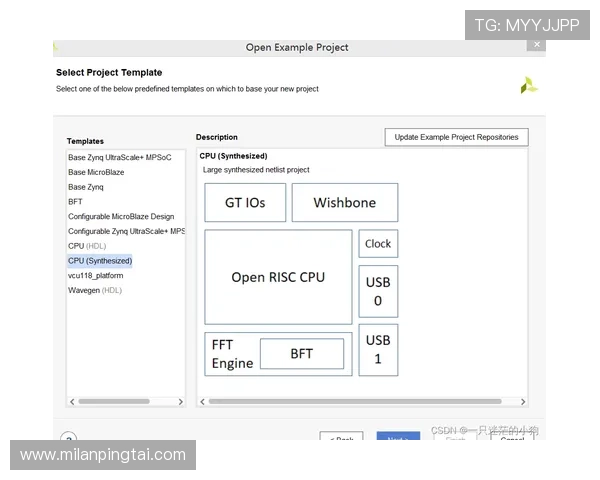Select the CPU (HDL) template

click(86, 245)
